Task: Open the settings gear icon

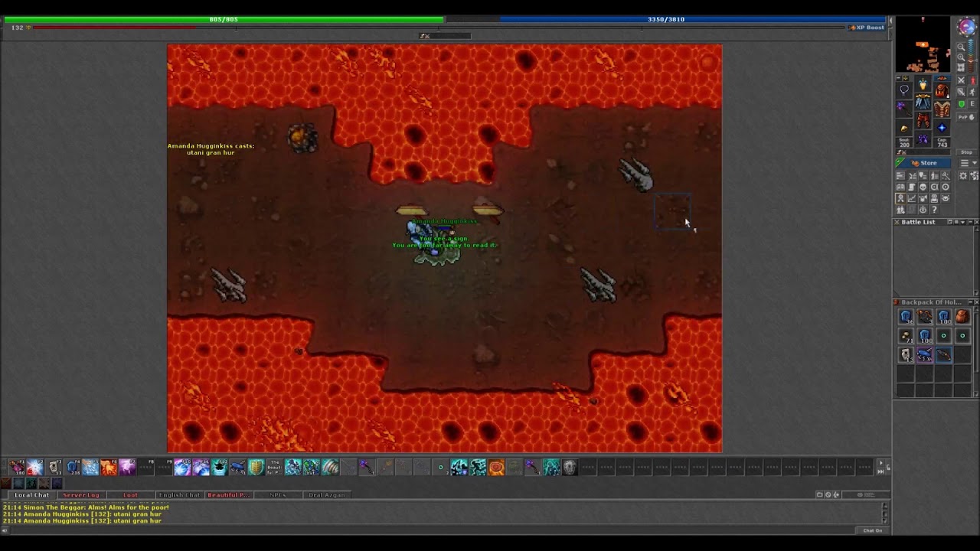Action: (963, 175)
